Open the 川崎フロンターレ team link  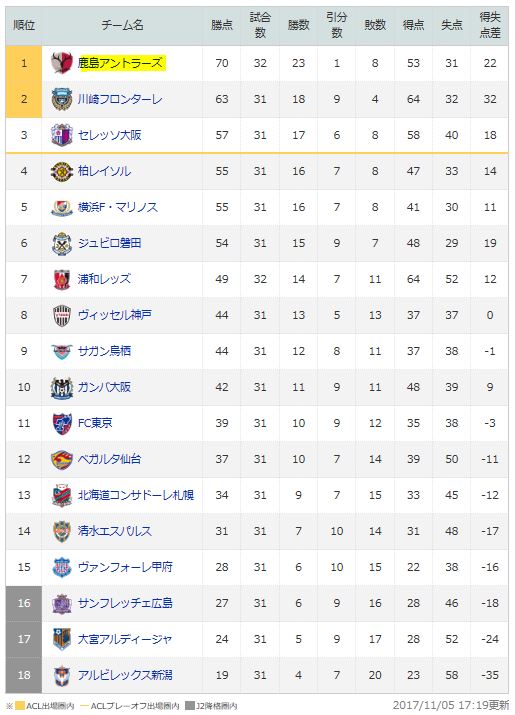click(120, 99)
